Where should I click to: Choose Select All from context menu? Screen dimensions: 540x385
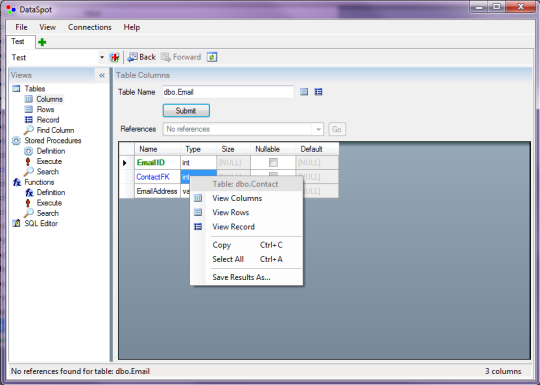[x=247, y=259]
